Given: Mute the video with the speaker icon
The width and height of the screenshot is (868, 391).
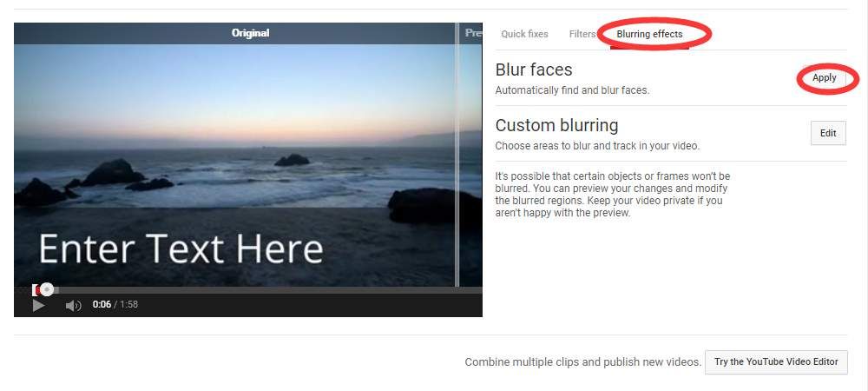Looking at the screenshot, I should point(74,305).
